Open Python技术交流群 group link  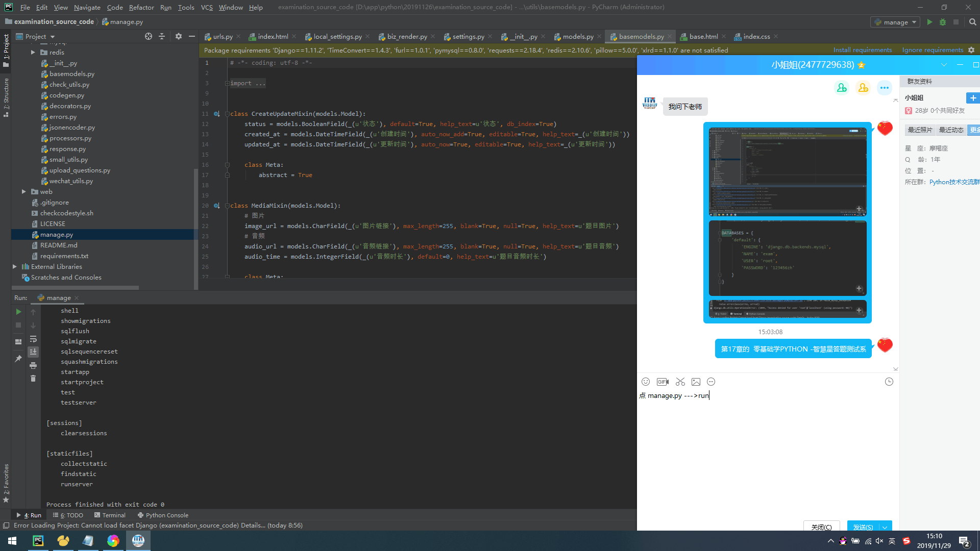pyautogui.click(x=954, y=182)
